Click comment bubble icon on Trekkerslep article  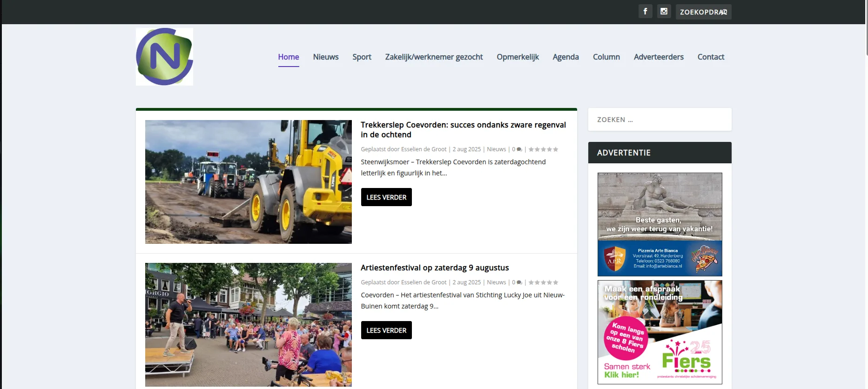tap(519, 149)
